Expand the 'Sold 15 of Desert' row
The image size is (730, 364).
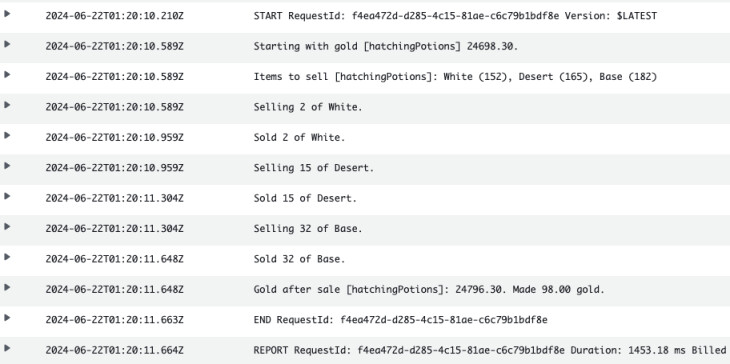7,196
